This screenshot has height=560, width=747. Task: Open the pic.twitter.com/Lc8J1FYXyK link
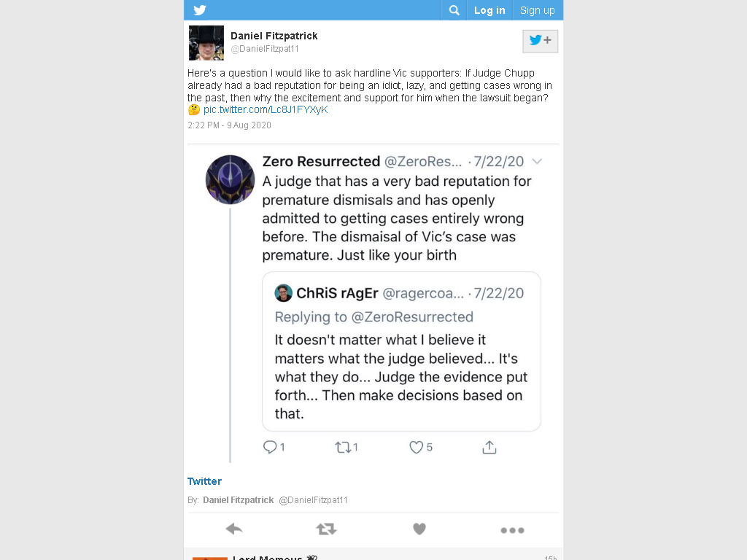pyautogui.click(x=266, y=109)
